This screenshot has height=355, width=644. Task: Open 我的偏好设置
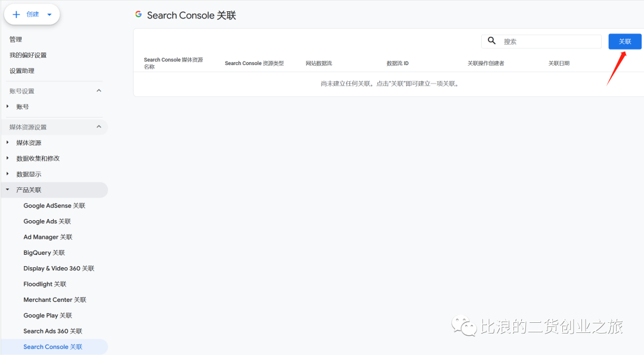tap(28, 55)
